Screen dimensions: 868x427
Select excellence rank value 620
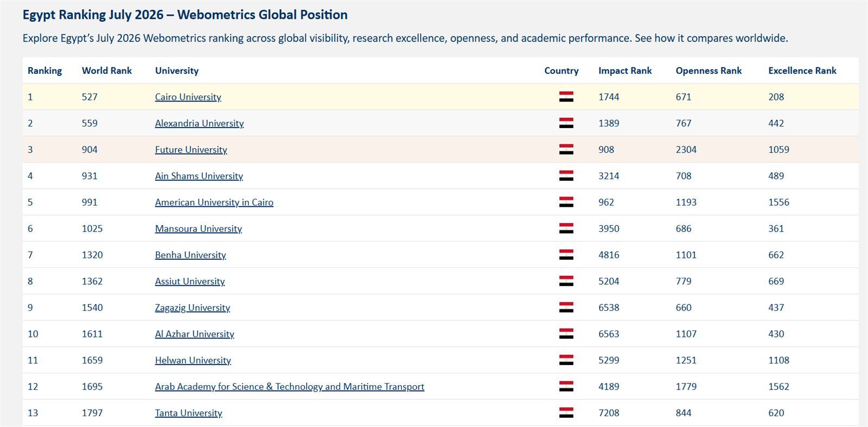[776, 413]
